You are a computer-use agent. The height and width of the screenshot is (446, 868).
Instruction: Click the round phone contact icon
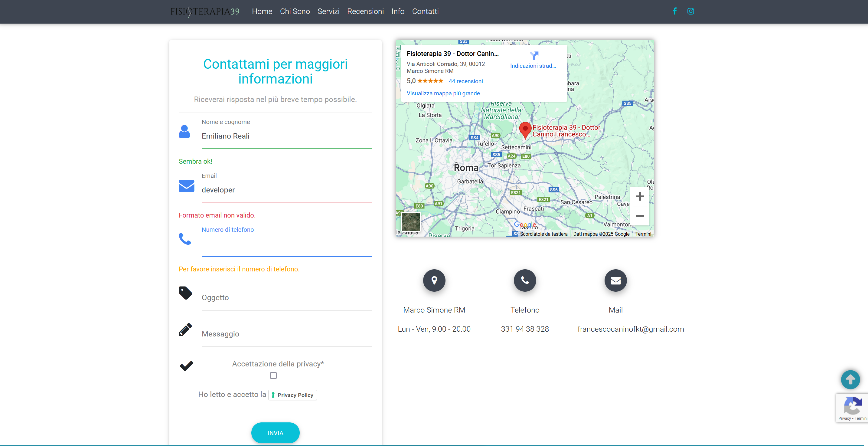click(x=525, y=280)
